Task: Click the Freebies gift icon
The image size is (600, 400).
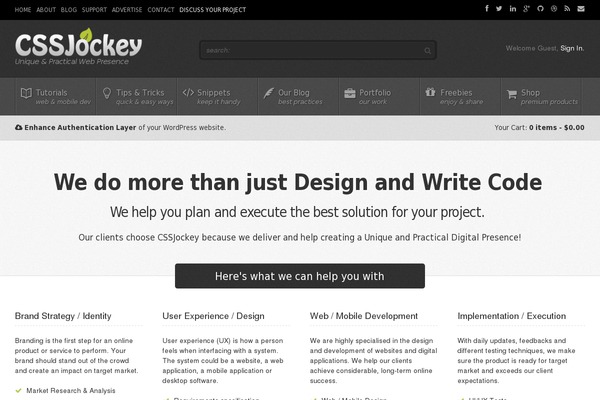Action: (x=430, y=92)
